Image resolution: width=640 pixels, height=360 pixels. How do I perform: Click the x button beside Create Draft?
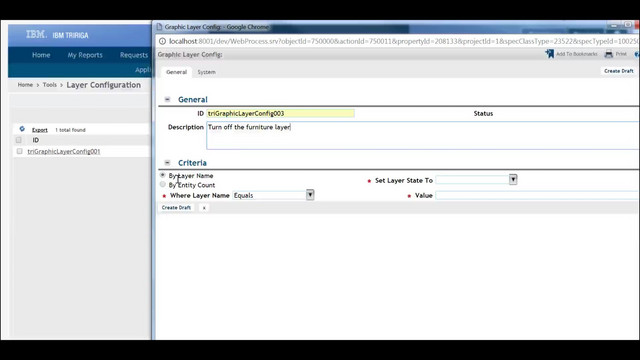[204, 208]
